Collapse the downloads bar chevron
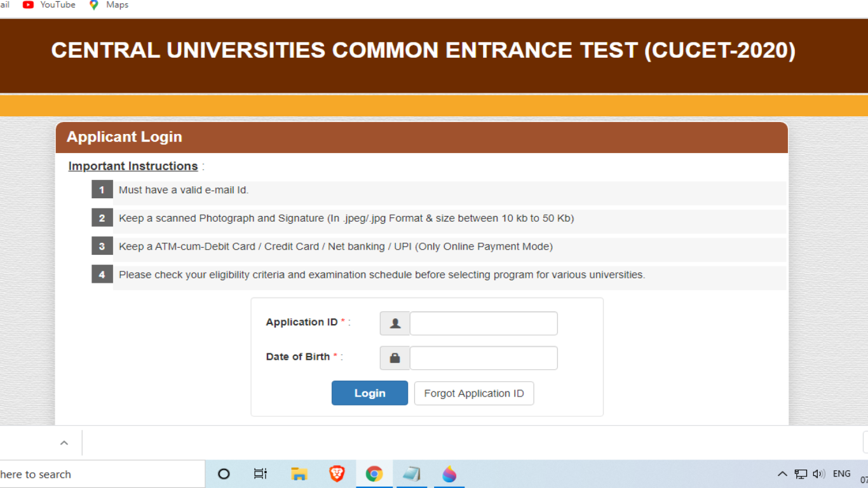Screen dimensions: 868x488 (x=63, y=443)
